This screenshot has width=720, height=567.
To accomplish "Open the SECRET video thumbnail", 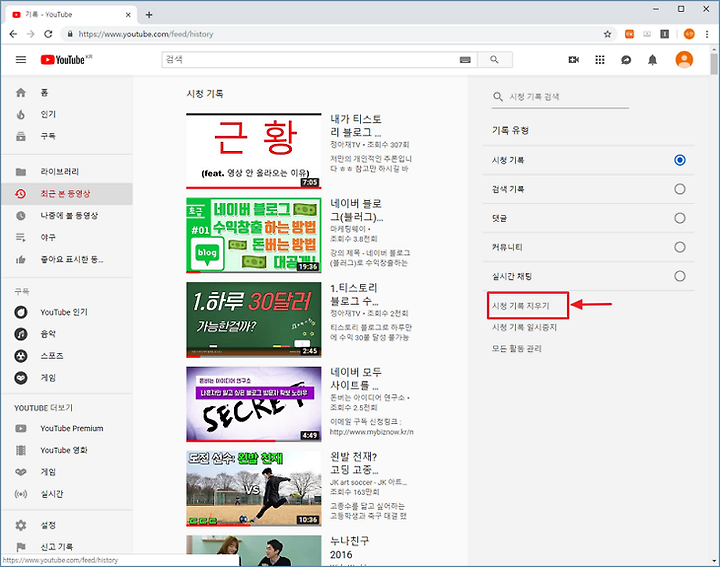I will (x=253, y=404).
